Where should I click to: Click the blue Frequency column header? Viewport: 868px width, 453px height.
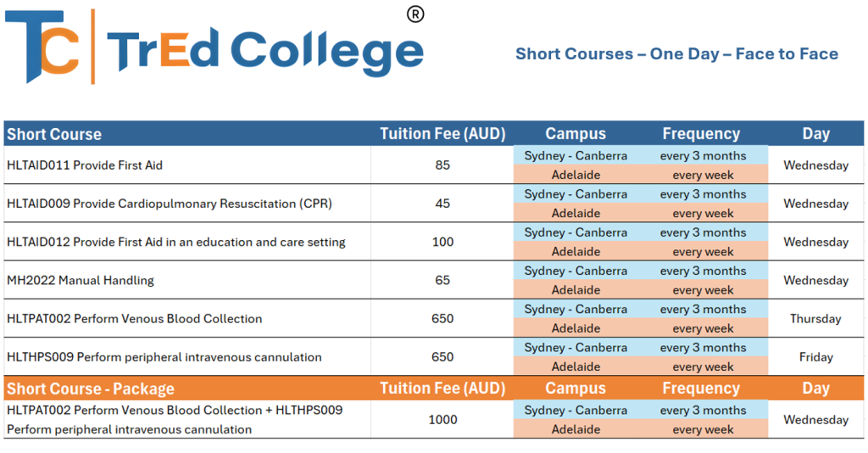701,134
